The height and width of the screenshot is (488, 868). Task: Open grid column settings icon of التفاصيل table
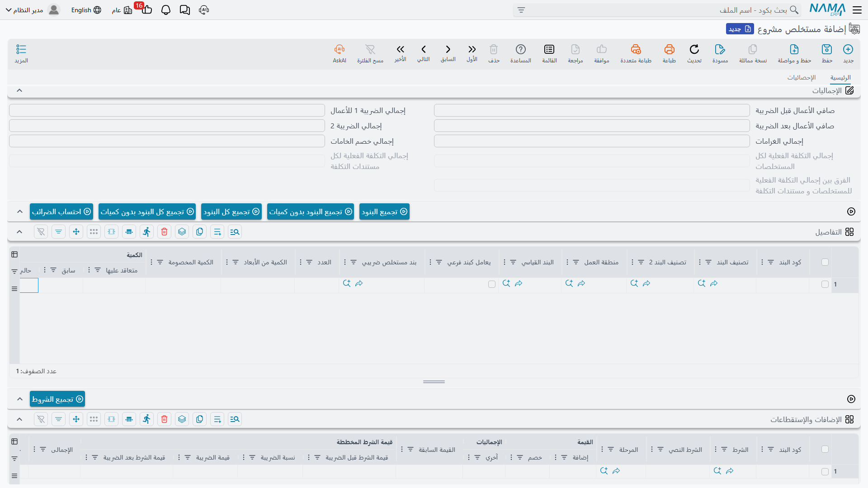(x=14, y=255)
